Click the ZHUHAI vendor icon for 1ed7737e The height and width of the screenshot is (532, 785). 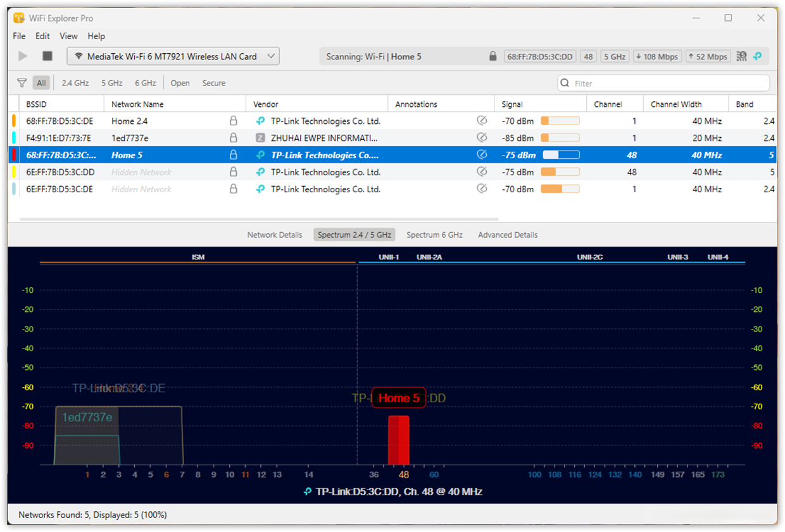tap(260, 137)
